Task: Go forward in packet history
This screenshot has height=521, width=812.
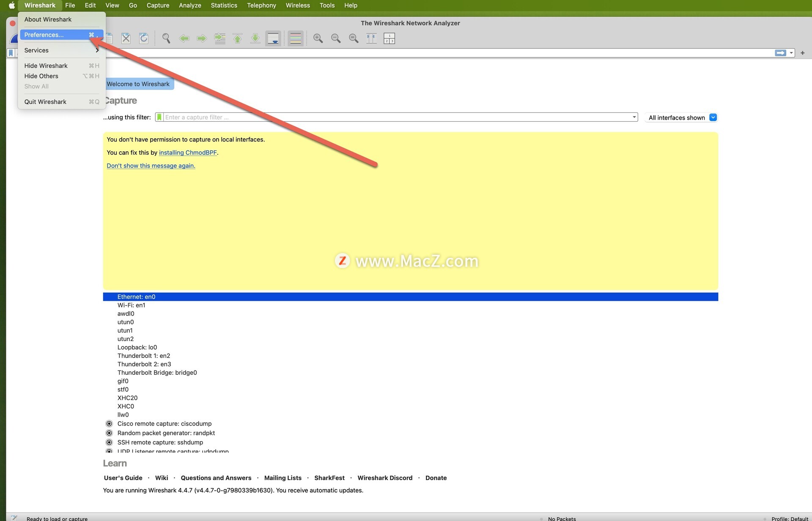Action: coord(202,38)
